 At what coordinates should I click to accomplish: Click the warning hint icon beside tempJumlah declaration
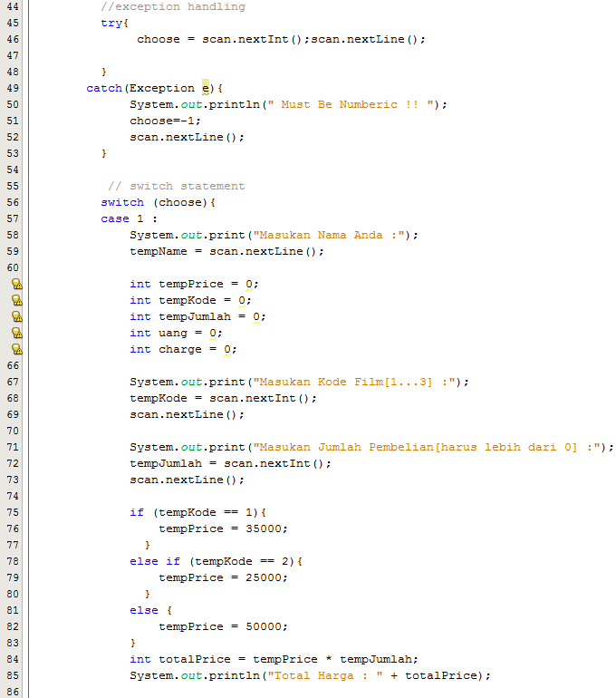(17, 316)
